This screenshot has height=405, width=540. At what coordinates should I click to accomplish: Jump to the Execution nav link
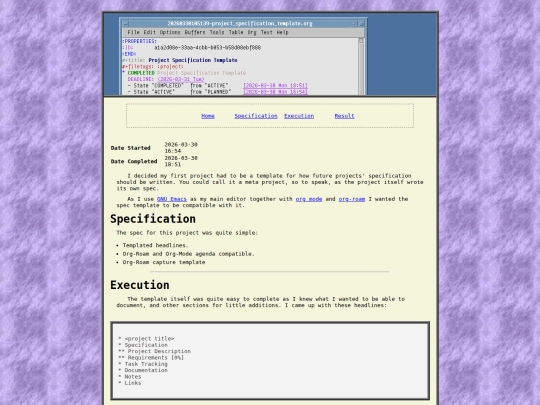pyautogui.click(x=299, y=116)
